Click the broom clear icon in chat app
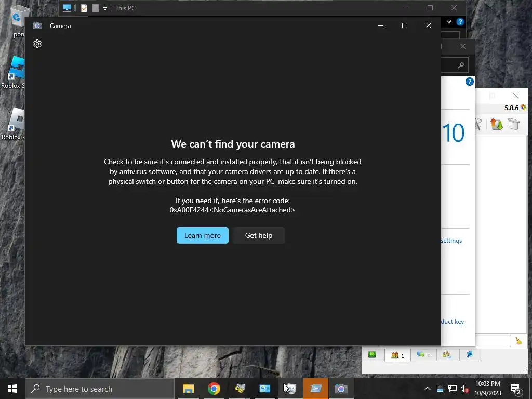The height and width of the screenshot is (399, 532). click(x=518, y=341)
